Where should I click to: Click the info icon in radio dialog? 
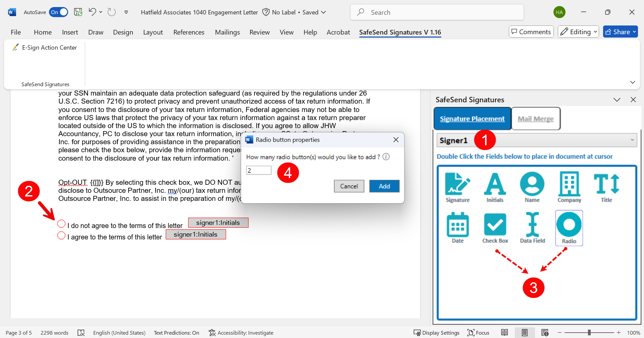point(386,157)
